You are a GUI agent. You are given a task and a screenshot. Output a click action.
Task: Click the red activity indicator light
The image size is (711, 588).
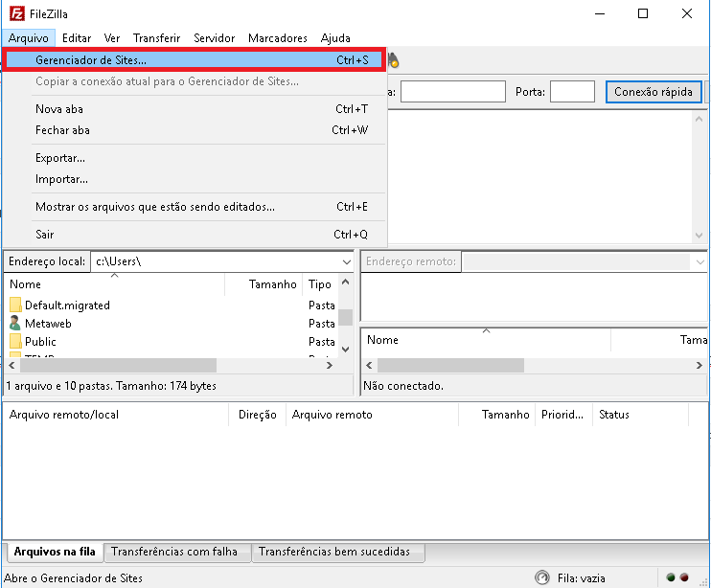[684, 577]
